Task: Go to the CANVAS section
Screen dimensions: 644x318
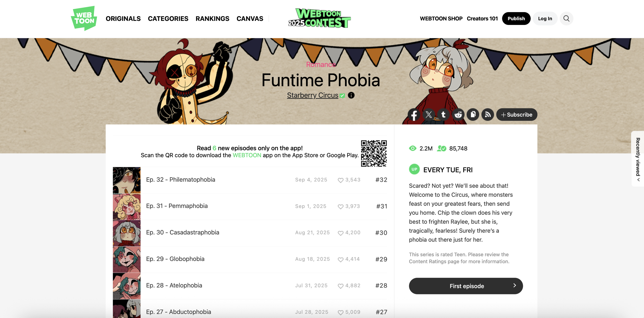Action: tap(250, 19)
